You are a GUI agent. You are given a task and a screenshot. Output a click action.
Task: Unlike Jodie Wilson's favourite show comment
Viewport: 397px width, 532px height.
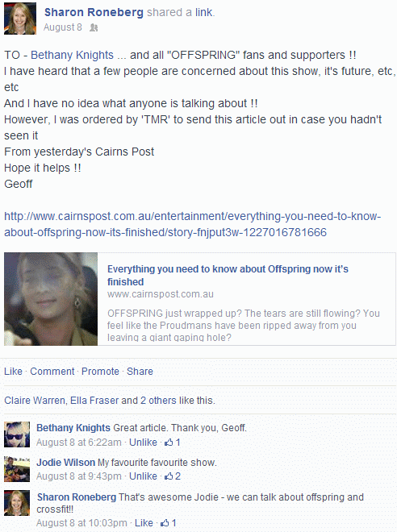tap(143, 476)
